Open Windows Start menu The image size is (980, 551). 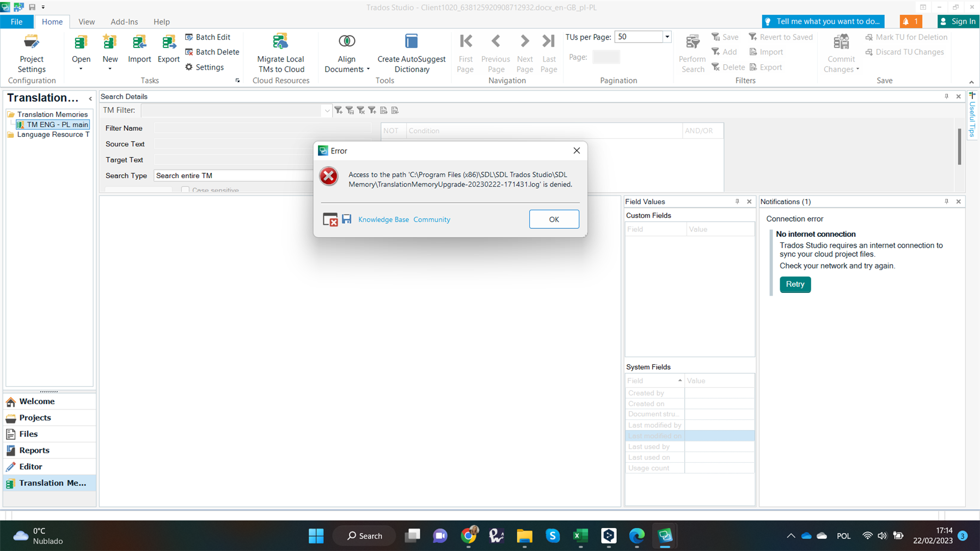316,536
